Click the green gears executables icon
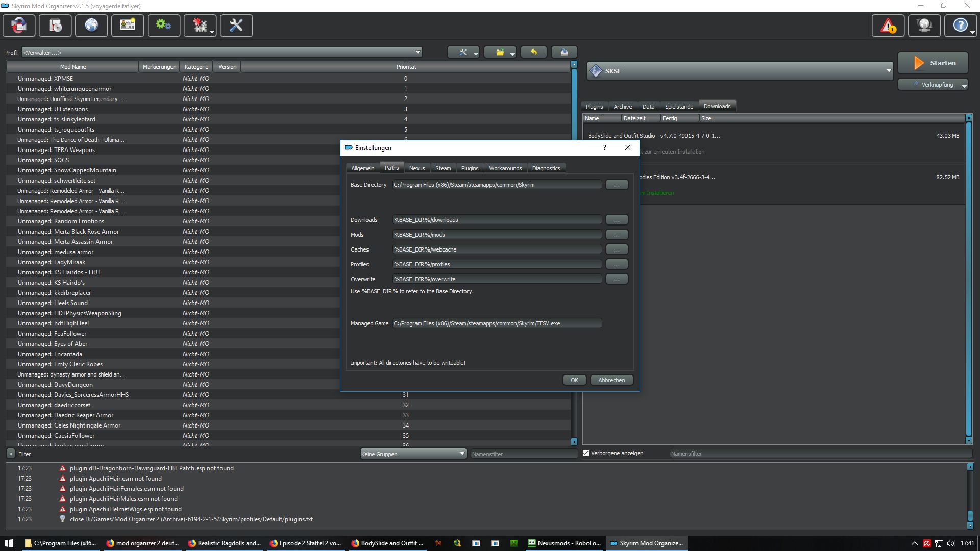The image size is (980, 551). 163,26
